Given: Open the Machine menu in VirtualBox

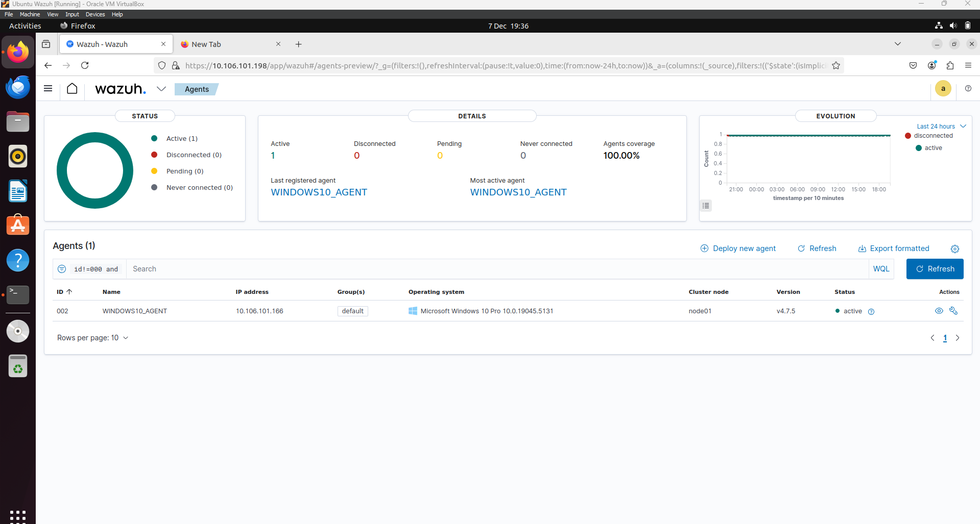Looking at the screenshot, I should coord(30,14).
